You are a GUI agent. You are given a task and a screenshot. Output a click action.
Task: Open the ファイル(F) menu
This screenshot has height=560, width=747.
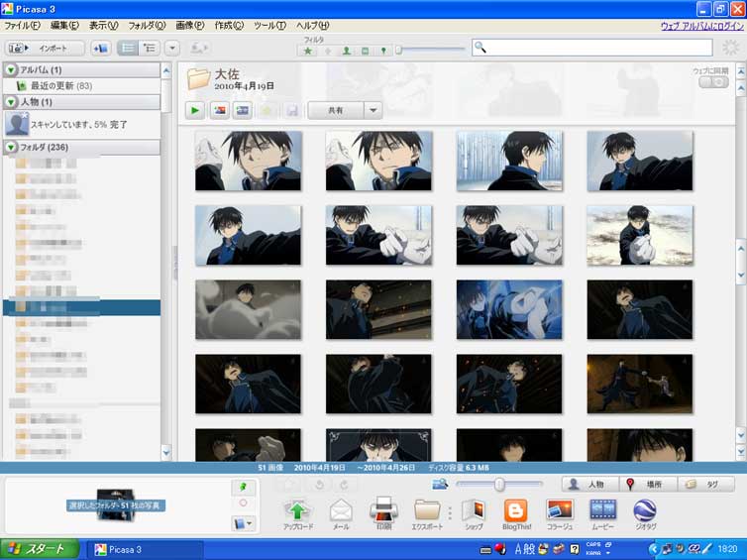point(22,26)
